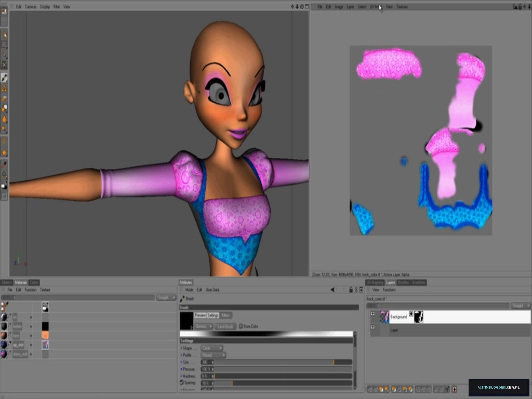Click the face material sphere
The height and width of the screenshot is (399, 532).
coord(4,335)
